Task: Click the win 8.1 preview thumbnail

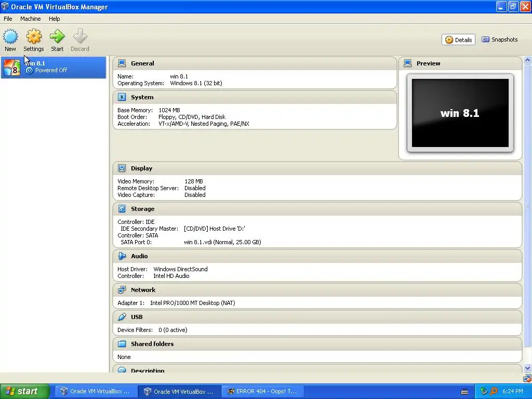Action: (x=460, y=113)
